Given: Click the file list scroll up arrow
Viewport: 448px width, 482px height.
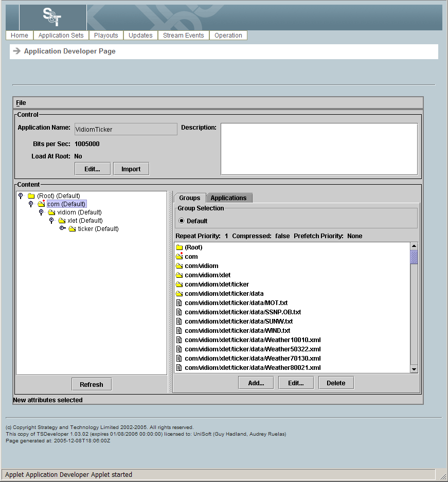Looking at the screenshot, I should pos(414,246).
